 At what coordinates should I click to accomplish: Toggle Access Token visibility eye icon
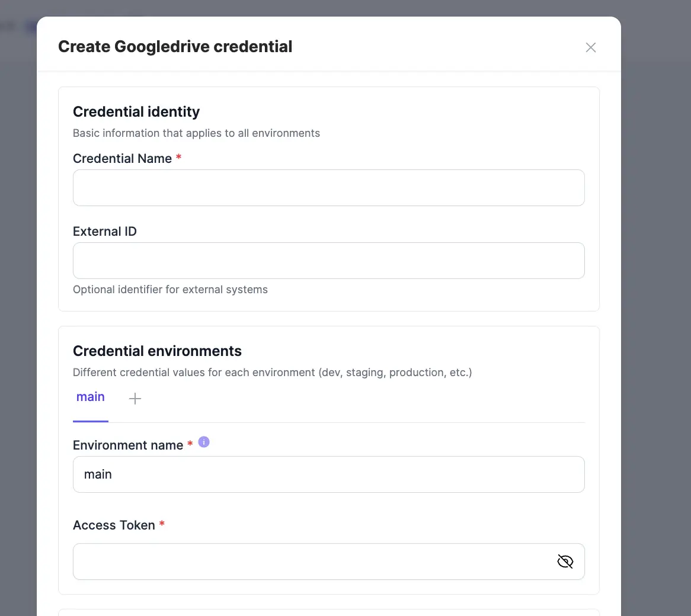pos(565,562)
